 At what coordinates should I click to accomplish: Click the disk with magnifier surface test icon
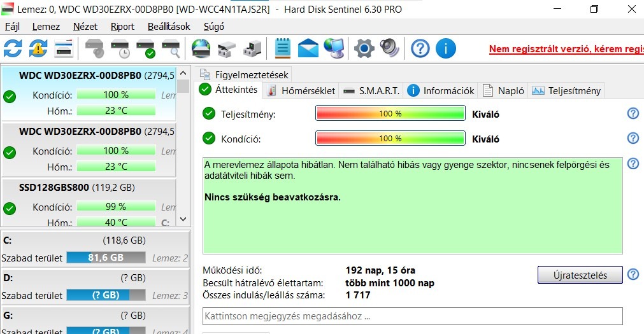[x=171, y=48]
